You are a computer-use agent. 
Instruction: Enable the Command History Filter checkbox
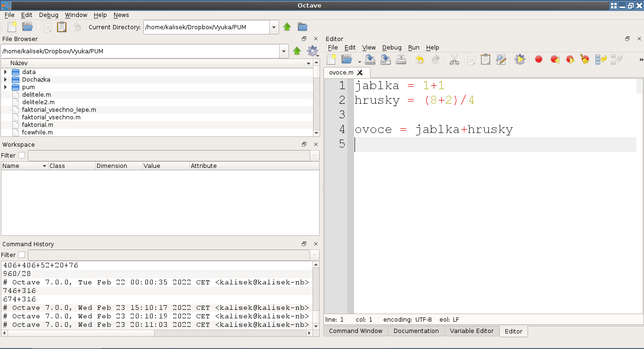coord(22,255)
